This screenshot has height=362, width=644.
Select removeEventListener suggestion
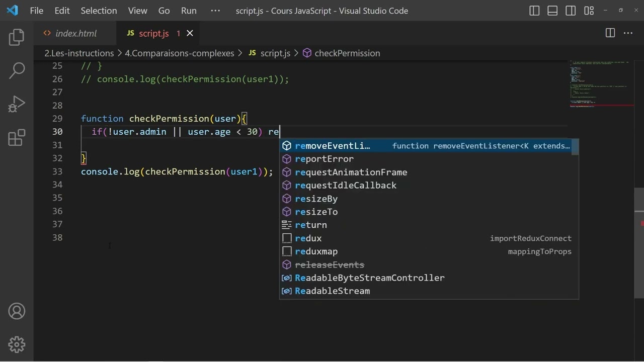[426, 146]
